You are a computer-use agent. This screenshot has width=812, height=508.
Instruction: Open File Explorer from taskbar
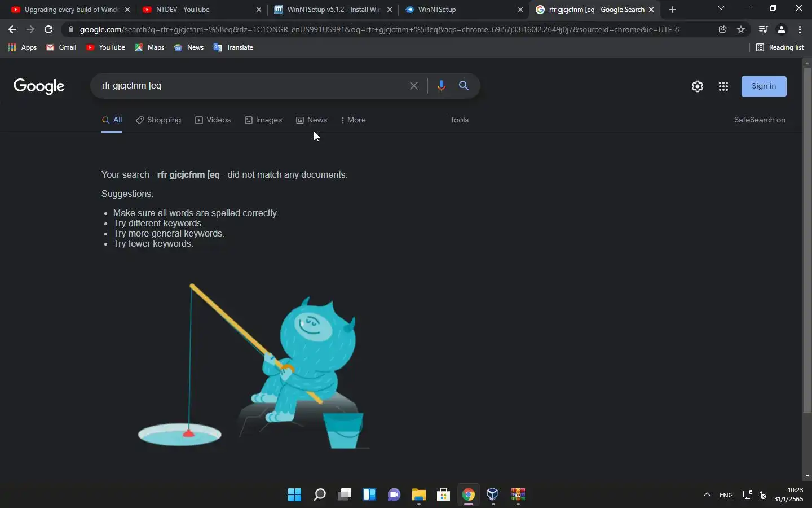[418, 495]
